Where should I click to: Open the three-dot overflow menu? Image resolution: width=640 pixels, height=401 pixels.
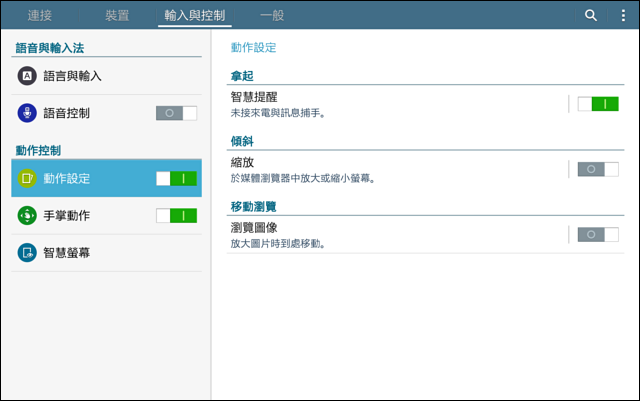(623, 16)
